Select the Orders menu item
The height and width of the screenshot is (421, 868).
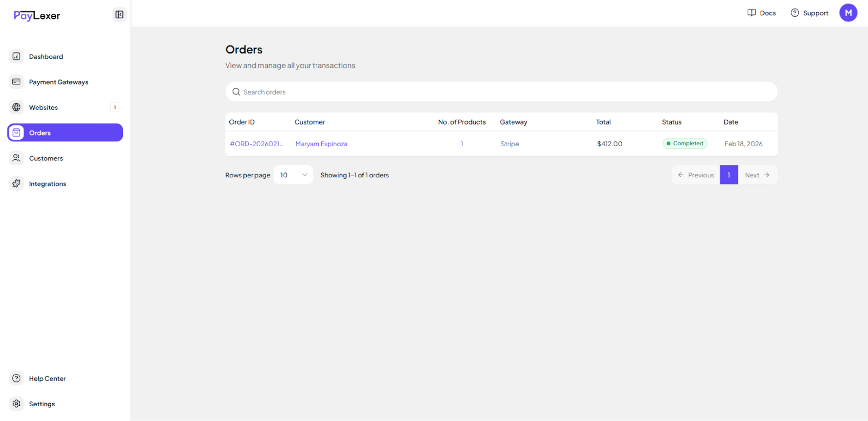[x=65, y=133]
